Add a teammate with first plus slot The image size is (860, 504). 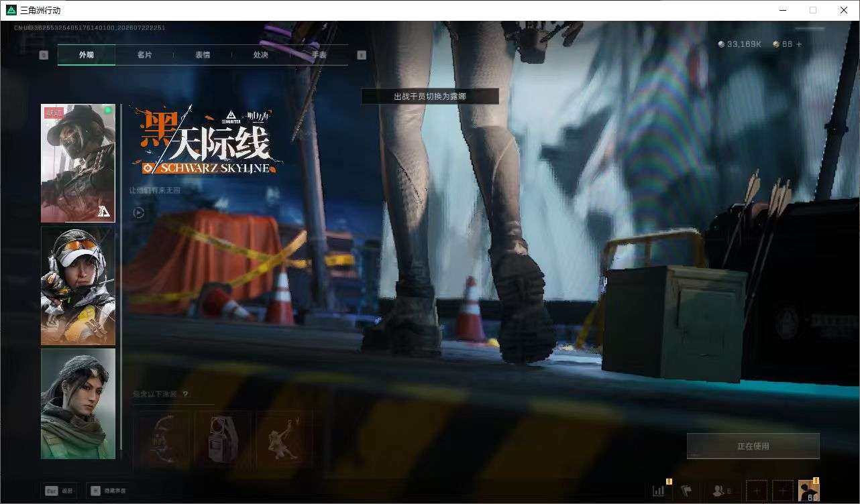point(756,491)
